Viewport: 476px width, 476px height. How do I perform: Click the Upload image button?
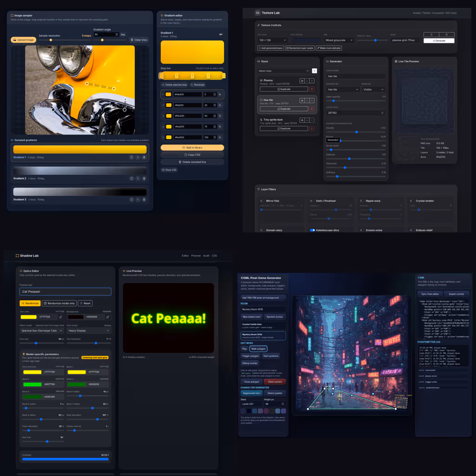tap(23, 40)
